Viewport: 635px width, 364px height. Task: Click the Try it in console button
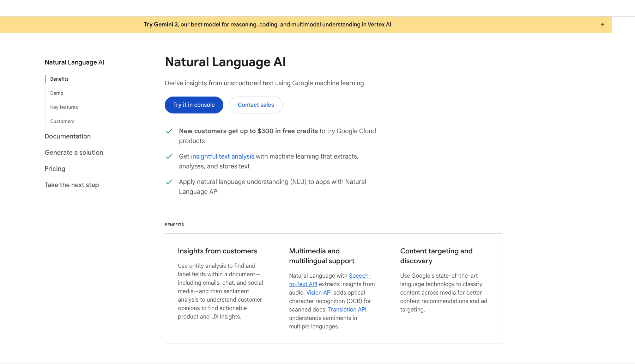pos(194,105)
